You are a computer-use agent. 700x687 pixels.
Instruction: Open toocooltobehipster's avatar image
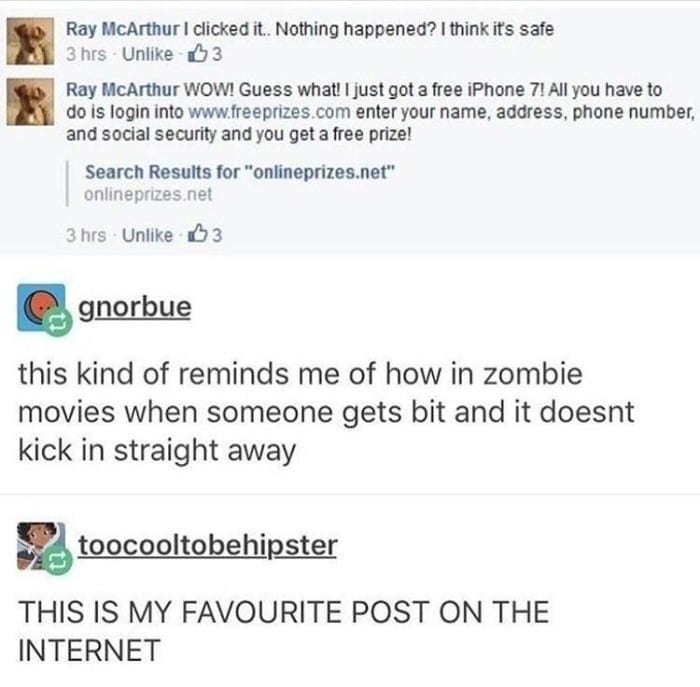41,545
